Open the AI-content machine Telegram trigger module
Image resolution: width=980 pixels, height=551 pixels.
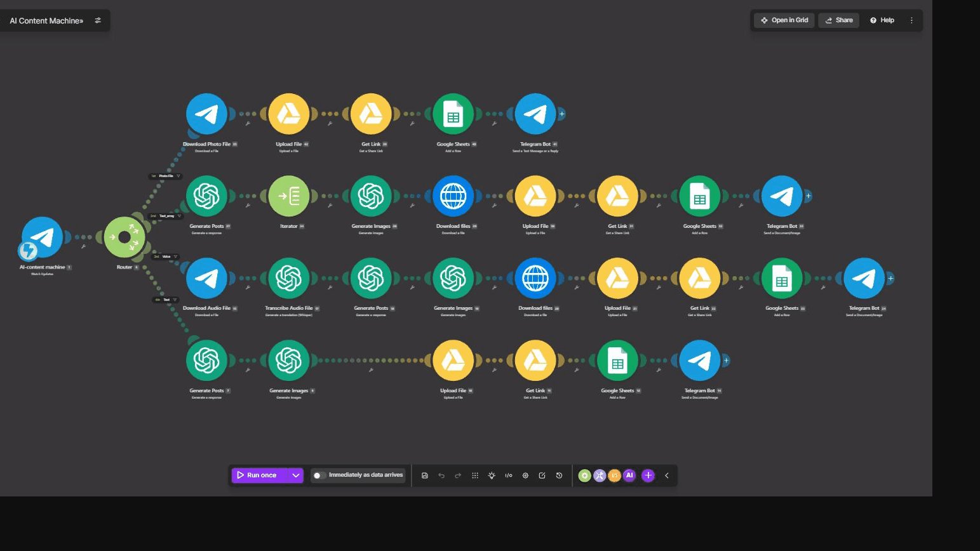(x=42, y=237)
